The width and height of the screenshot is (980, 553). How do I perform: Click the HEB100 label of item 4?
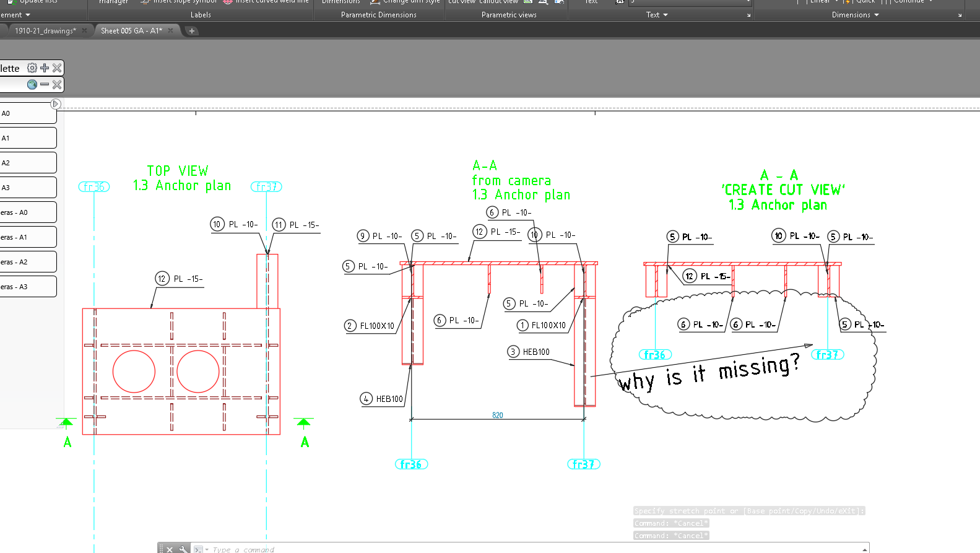click(x=389, y=399)
